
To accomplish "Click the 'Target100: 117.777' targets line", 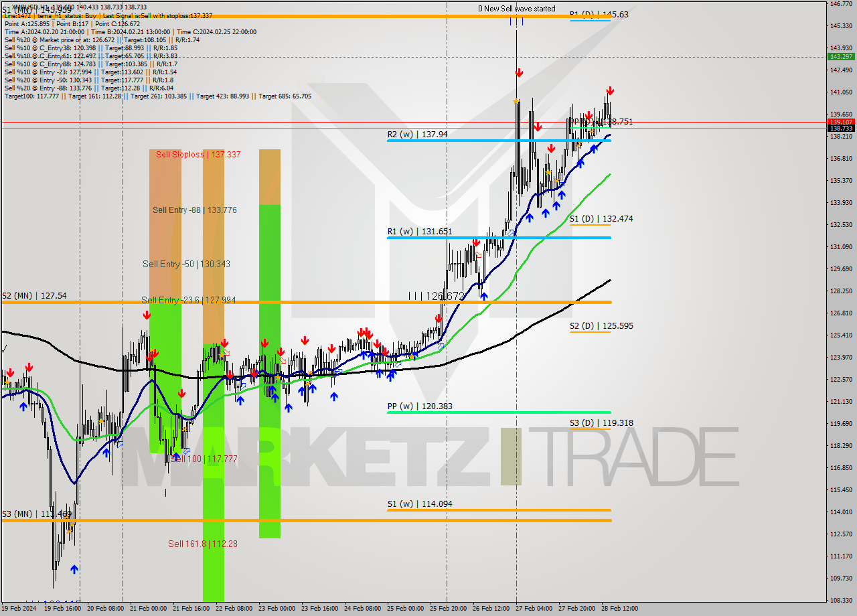I will pyautogui.click(x=158, y=96).
